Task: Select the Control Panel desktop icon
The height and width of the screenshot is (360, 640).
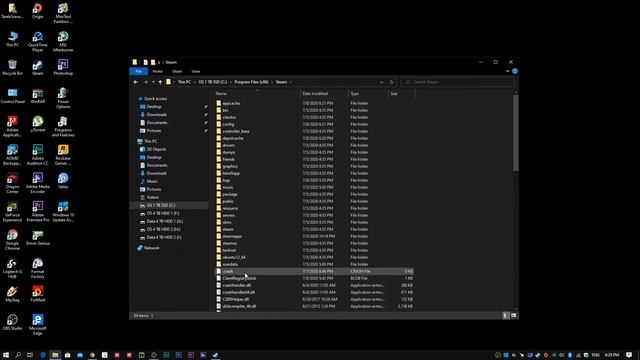Action: [13, 96]
